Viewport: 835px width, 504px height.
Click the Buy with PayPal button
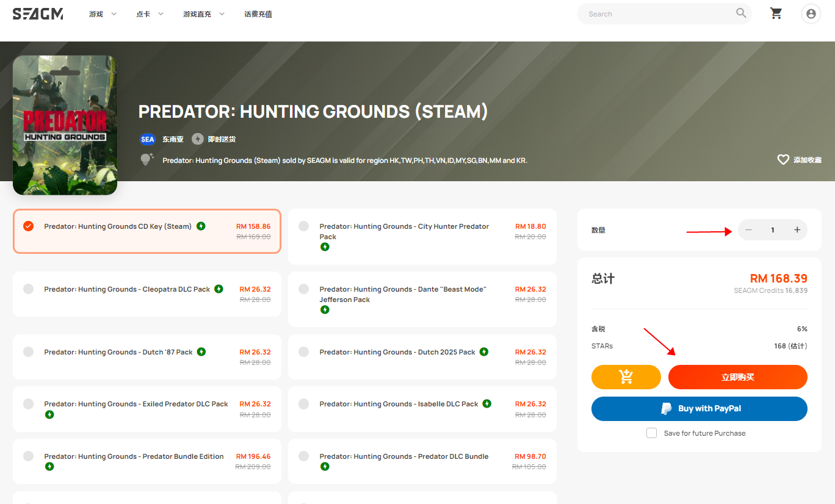(x=699, y=409)
